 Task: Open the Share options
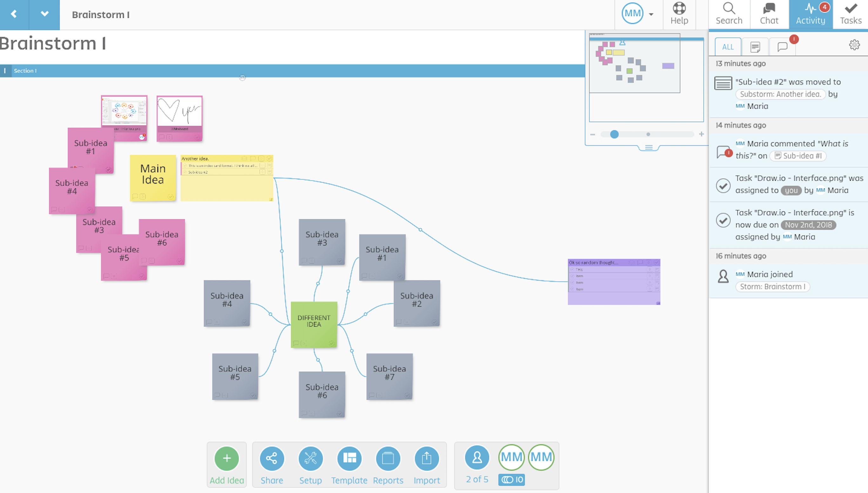coord(272,458)
